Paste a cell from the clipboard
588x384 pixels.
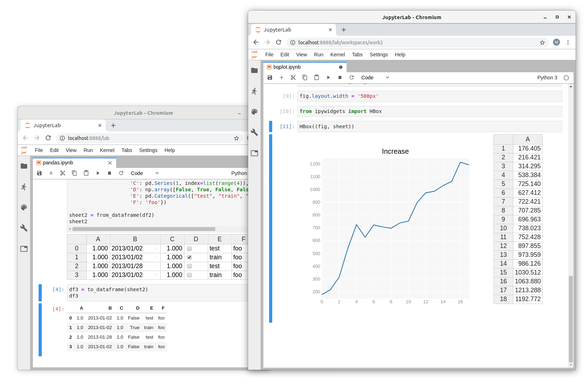316,77
